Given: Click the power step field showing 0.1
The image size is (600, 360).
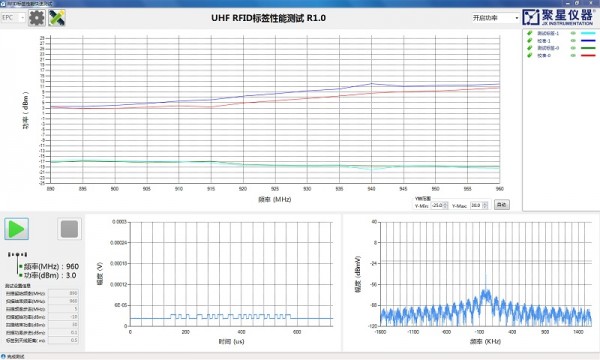Looking at the screenshot, I should (x=64, y=332).
